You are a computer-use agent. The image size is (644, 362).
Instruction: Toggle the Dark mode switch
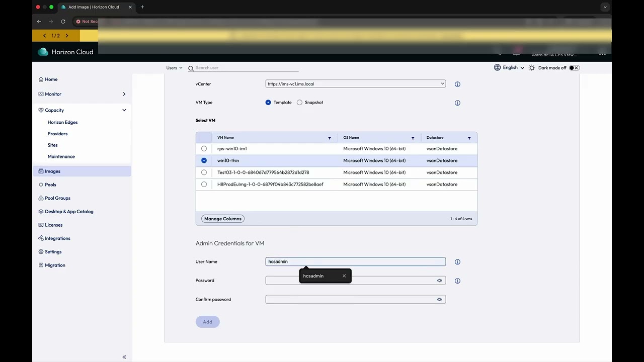[x=574, y=68]
